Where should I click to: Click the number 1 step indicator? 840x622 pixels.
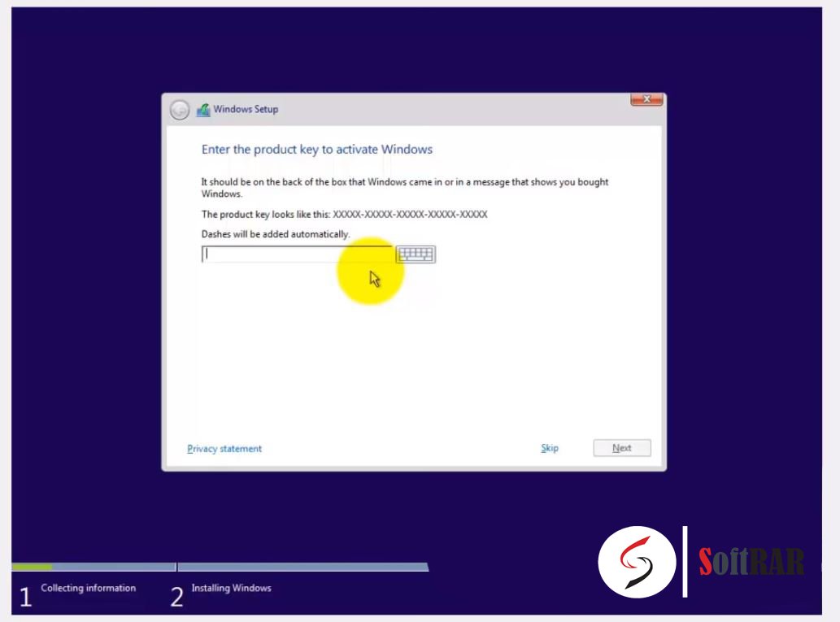click(25, 594)
